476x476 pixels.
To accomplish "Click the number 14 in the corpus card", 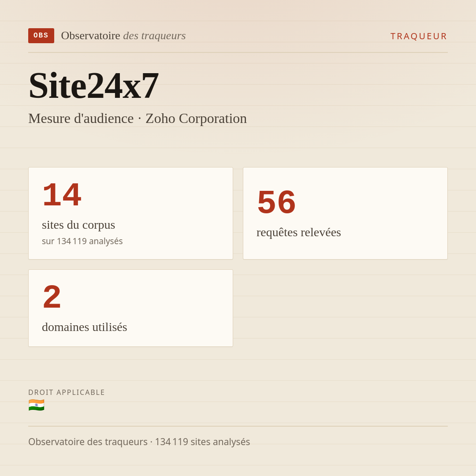I will point(62,195).
